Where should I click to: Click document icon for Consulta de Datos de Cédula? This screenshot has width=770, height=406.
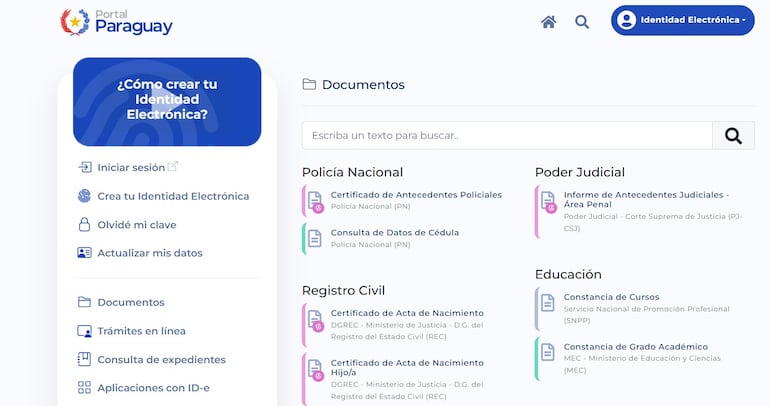point(315,239)
